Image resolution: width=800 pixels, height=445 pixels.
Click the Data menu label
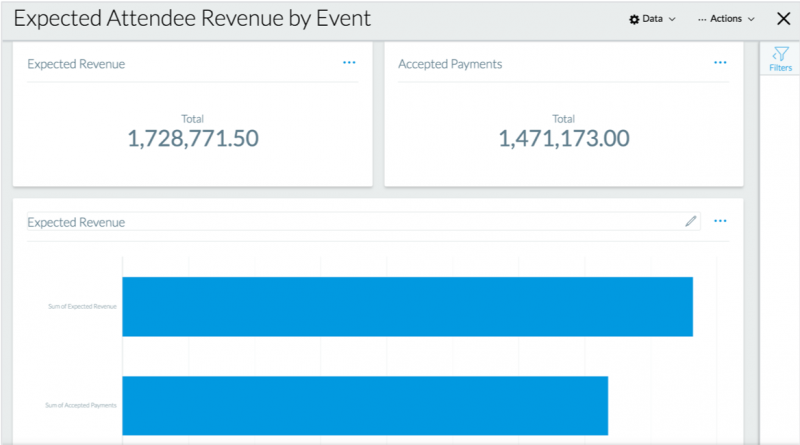[x=652, y=19]
